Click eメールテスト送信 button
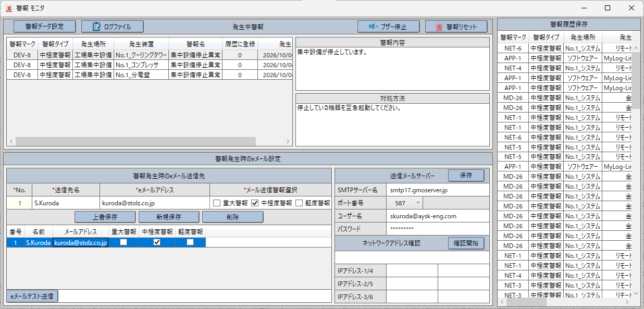 tap(32, 296)
